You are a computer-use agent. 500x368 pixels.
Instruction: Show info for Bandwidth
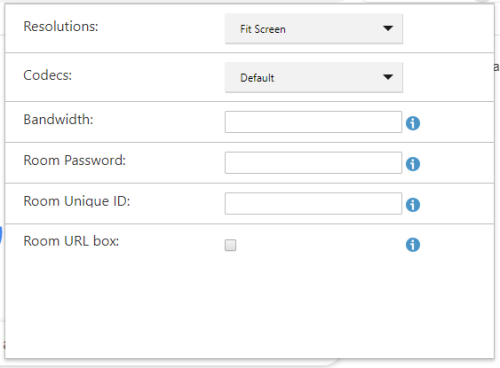tap(413, 123)
